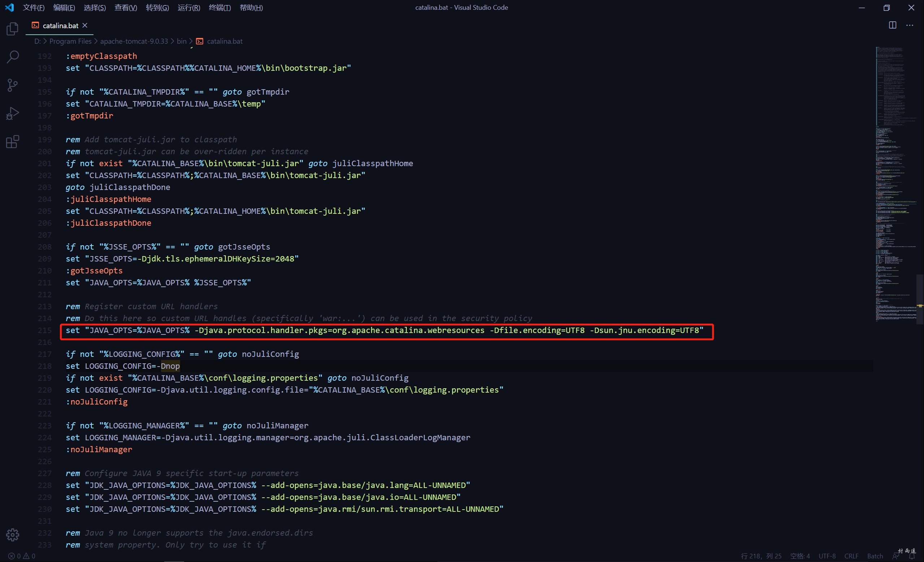
Task: Open the editor More Actions ellipsis
Action: [x=910, y=25]
